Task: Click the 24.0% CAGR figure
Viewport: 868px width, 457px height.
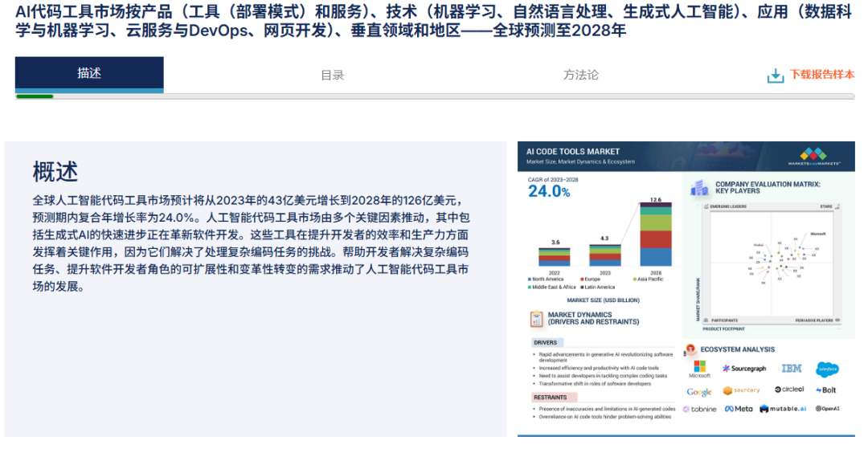Action: [549, 191]
